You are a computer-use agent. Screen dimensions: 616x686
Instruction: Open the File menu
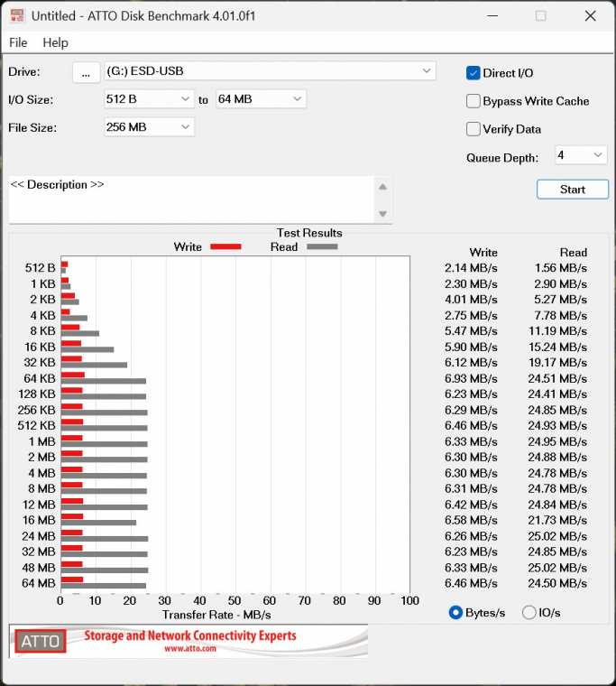(18, 42)
